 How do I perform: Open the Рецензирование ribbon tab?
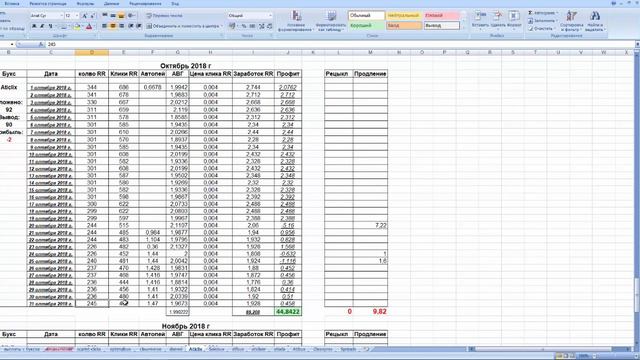pos(145,4)
